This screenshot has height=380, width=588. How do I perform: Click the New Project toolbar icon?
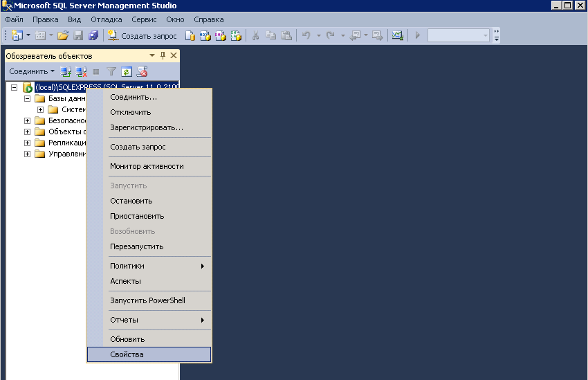click(17, 35)
